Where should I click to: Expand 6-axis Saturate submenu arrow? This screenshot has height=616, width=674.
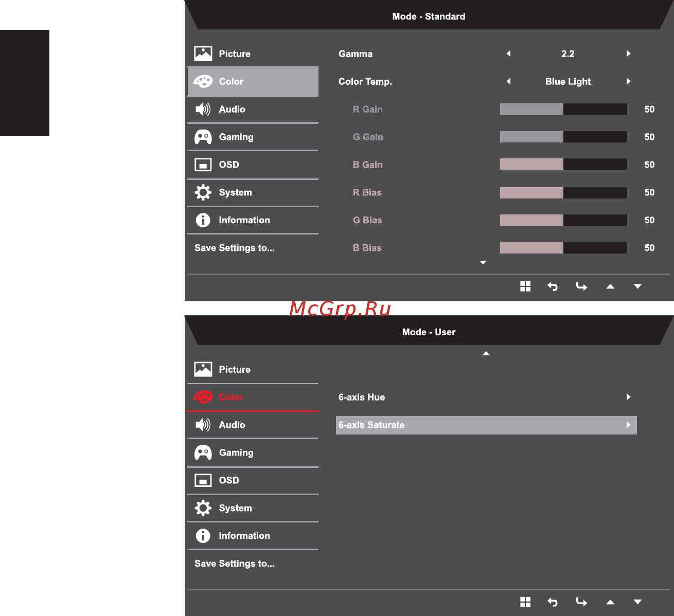(x=629, y=425)
